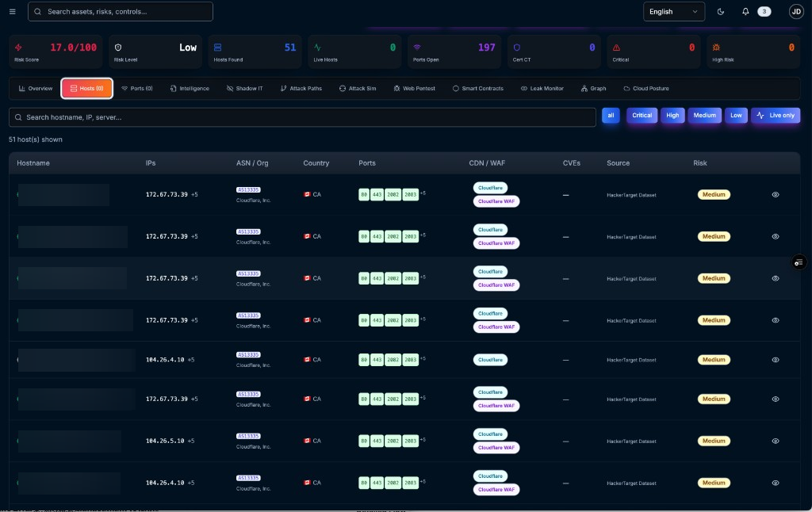Open the Cloud Posture tab
Screen dimensions: 812x512
(645, 89)
